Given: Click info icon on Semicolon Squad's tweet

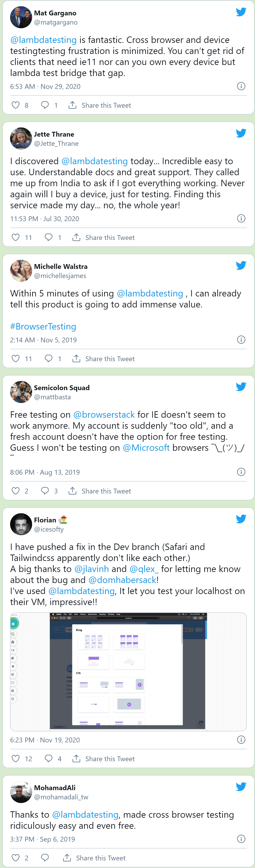Looking at the screenshot, I should click(x=241, y=472).
